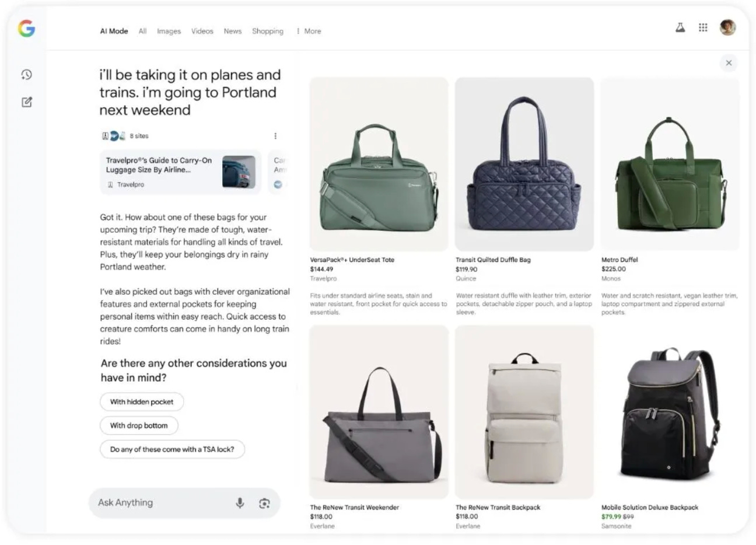Click the $144.49 price

pos(321,269)
